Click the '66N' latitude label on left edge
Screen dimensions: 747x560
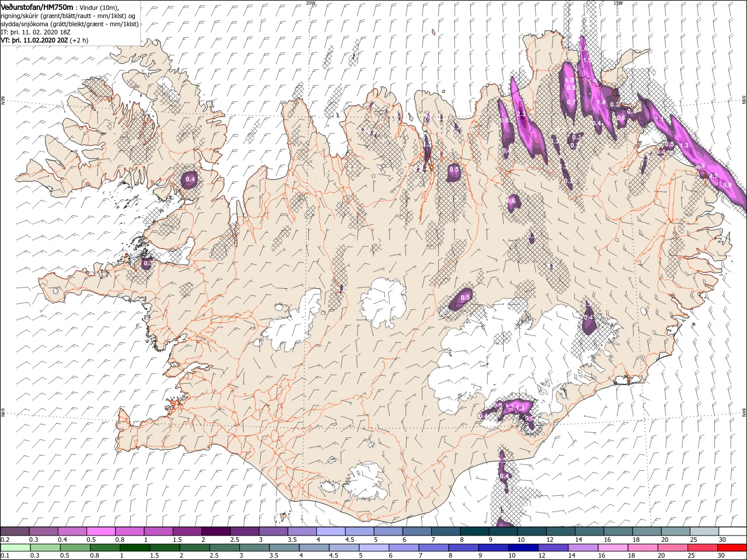coord(3,101)
